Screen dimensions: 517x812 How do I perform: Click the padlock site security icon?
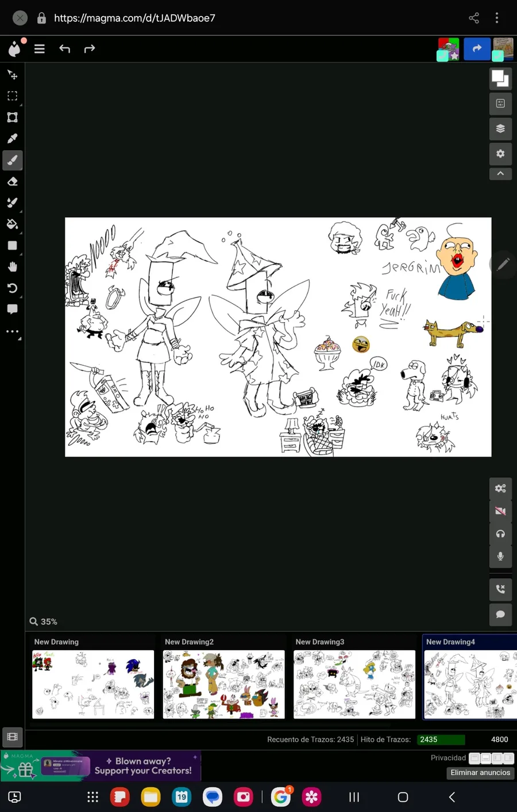coord(41,18)
